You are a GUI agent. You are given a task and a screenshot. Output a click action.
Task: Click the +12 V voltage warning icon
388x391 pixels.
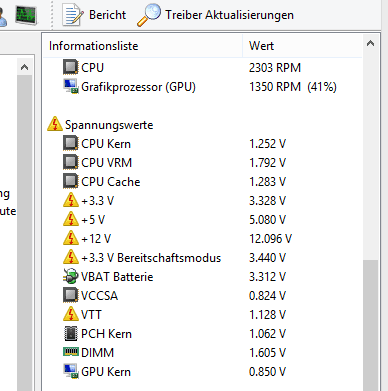(71, 238)
